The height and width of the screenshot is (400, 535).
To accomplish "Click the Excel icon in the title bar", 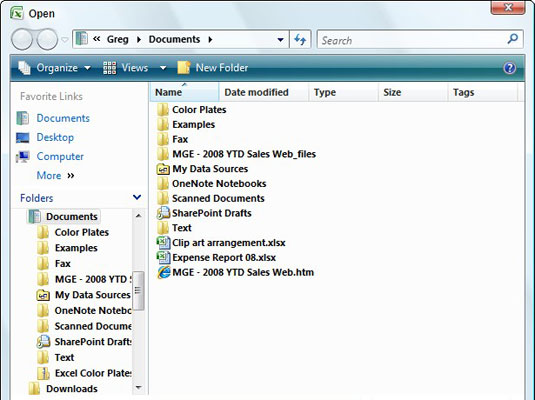I will [17, 13].
